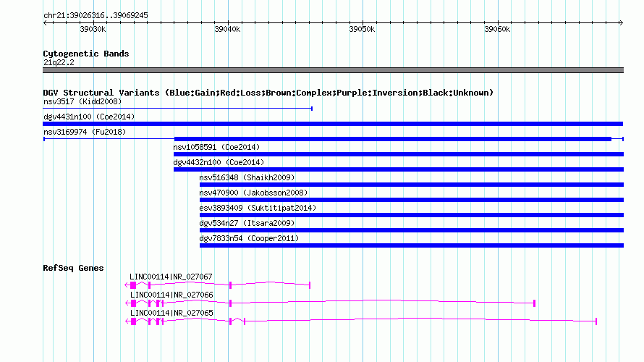This screenshot has width=644, height=362.
Task: Click the dgv7833n54 blue gain bar
Action: pos(412,245)
